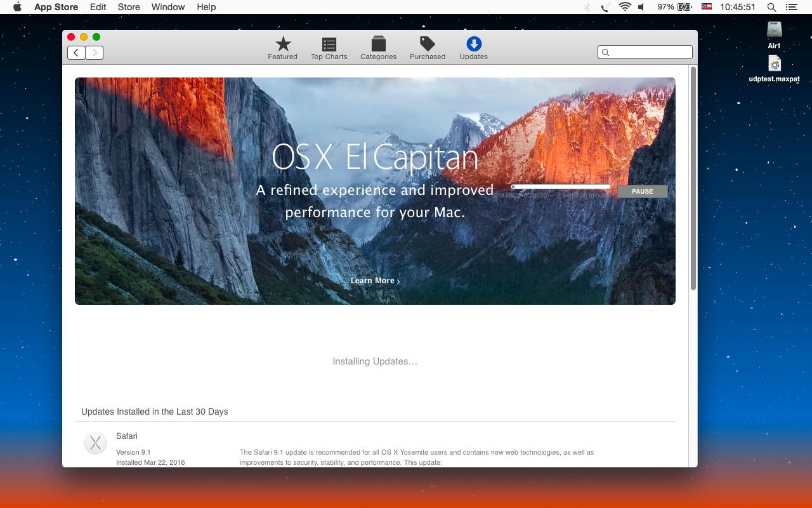Click the phone status icon in menu bar

(606, 7)
